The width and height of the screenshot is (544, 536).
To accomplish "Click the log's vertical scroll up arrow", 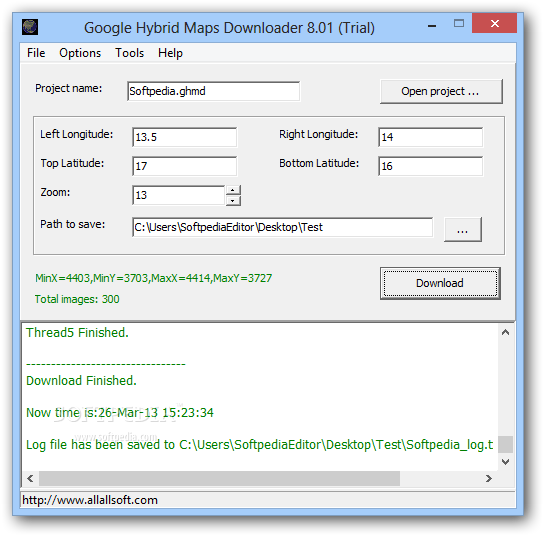I will pyautogui.click(x=505, y=332).
